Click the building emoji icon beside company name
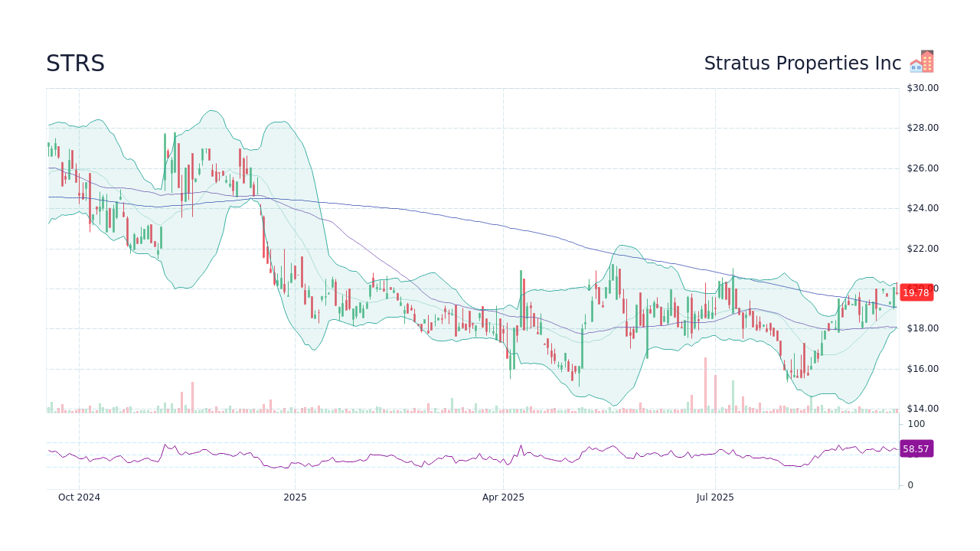Screen dimensions: 980x551 coord(922,62)
